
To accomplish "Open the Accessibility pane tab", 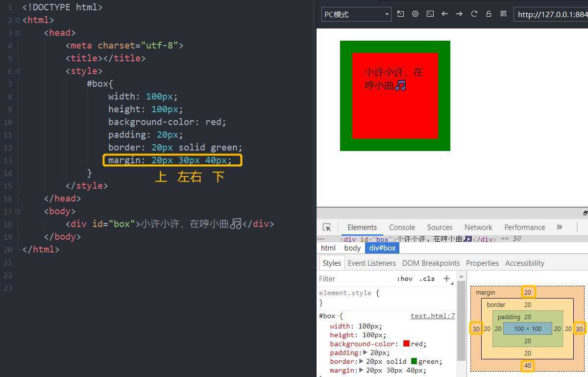I will [x=525, y=263].
